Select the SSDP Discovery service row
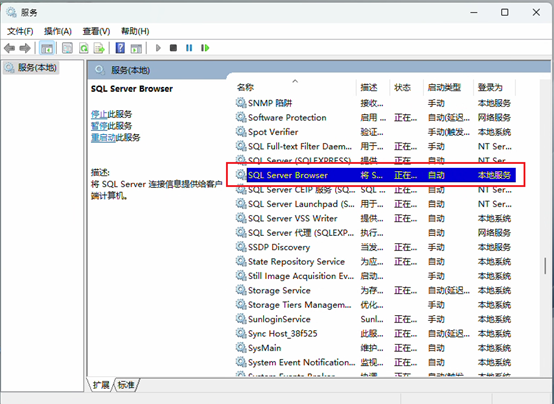This screenshot has width=554, height=404. click(x=376, y=247)
